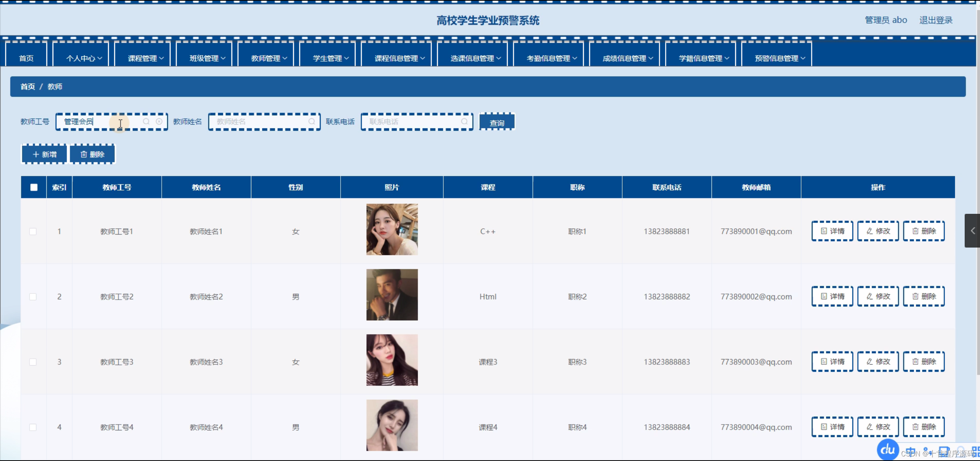This screenshot has height=461, width=980.
Task: Expand the 个人中心 dropdown menu
Action: coord(84,58)
